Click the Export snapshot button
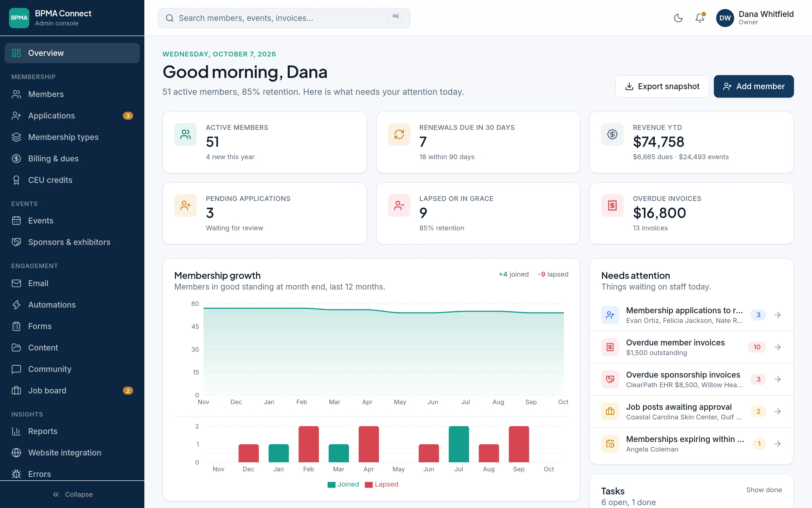The height and width of the screenshot is (508, 812). (x=662, y=86)
